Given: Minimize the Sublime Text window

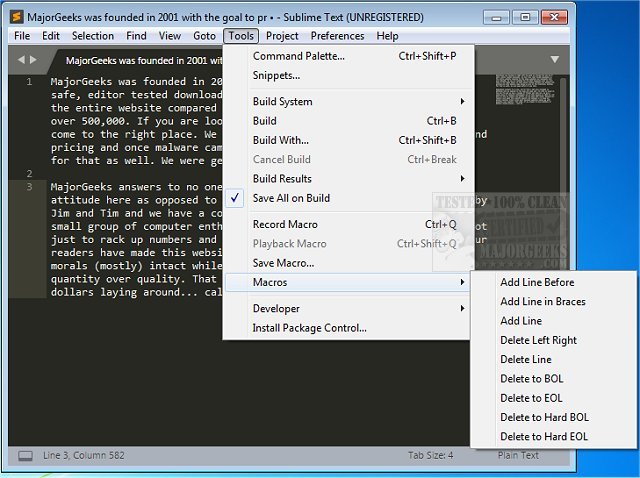Looking at the screenshot, I should 496,18.
